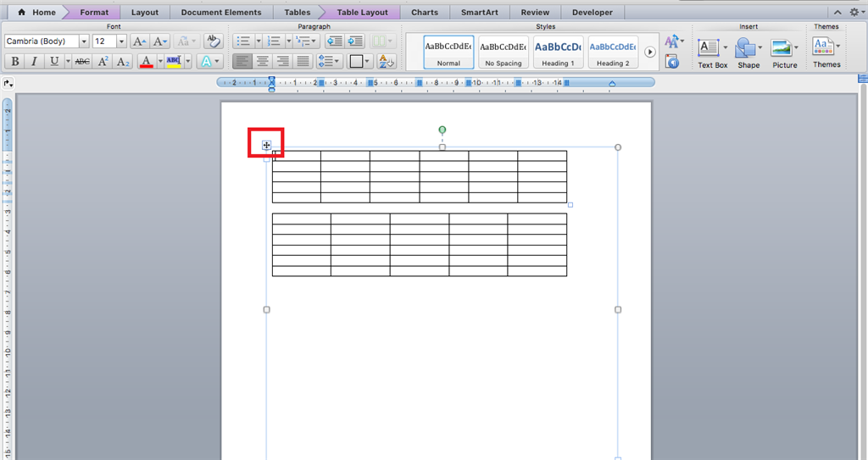Toggle superscript formatting

click(103, 62)
